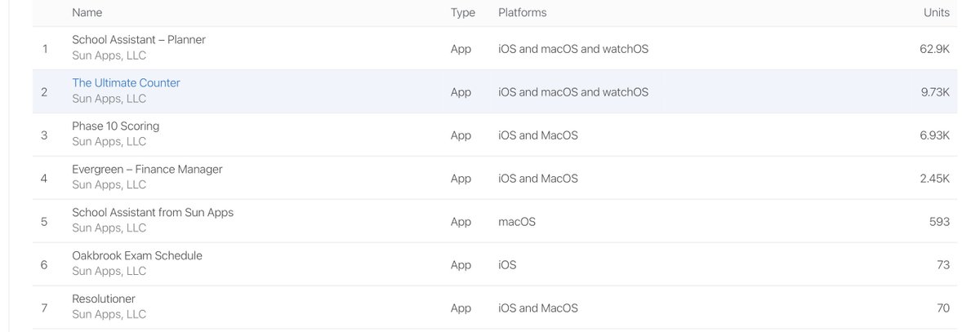Sort by the Platforms column header

click(x=523, y=12)
